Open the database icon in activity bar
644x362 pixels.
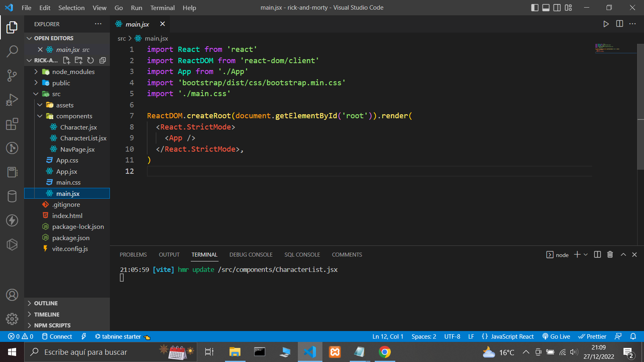tap(12, 196)
